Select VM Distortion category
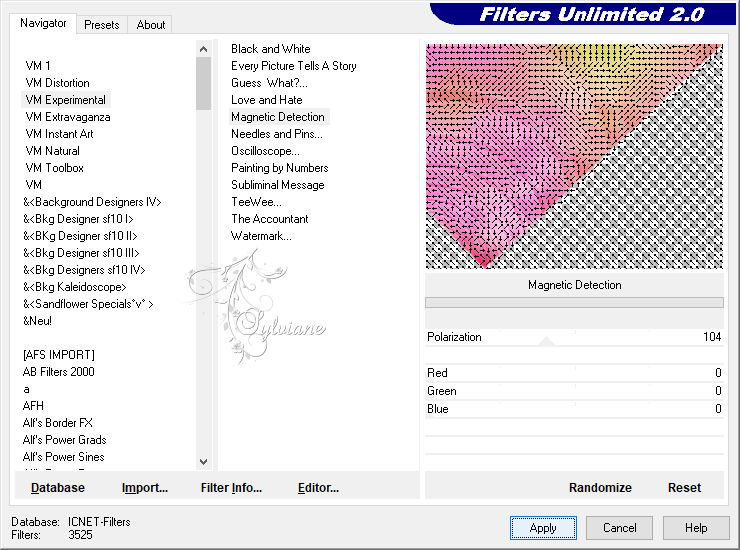 tap(58, 83)
